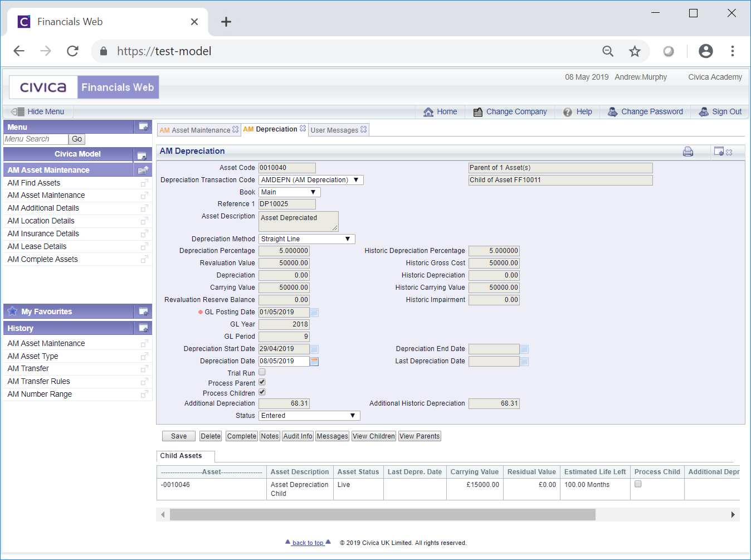Open AM Insurance Details in new window icon
The width and height of the screenshot is (751, 560).
144,234
